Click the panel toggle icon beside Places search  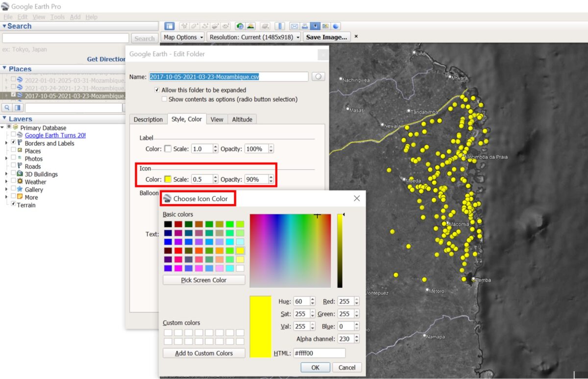[18, 108]
